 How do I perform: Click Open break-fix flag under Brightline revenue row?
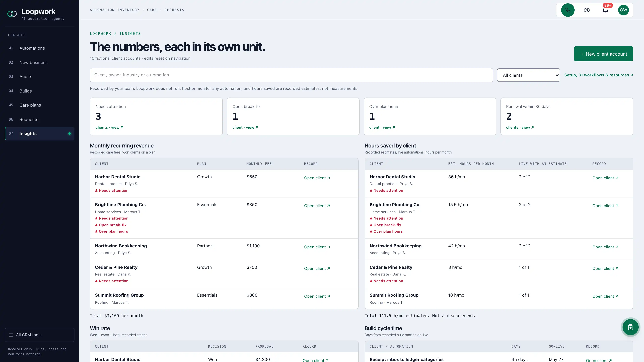111,225
